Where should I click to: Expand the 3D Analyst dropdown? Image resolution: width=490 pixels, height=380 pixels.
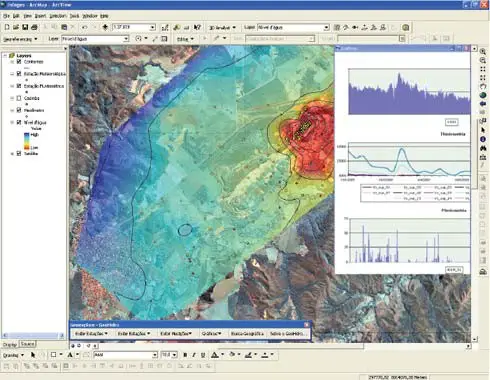[222, 28]
